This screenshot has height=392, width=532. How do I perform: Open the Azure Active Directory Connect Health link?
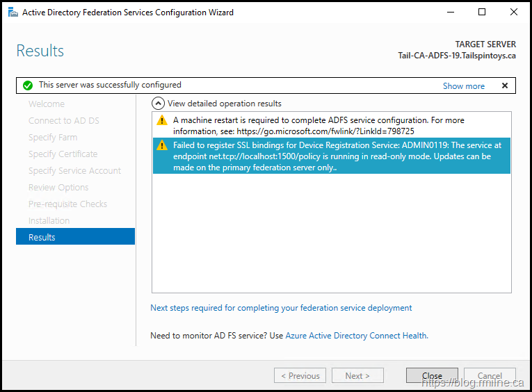click(355, 336)
